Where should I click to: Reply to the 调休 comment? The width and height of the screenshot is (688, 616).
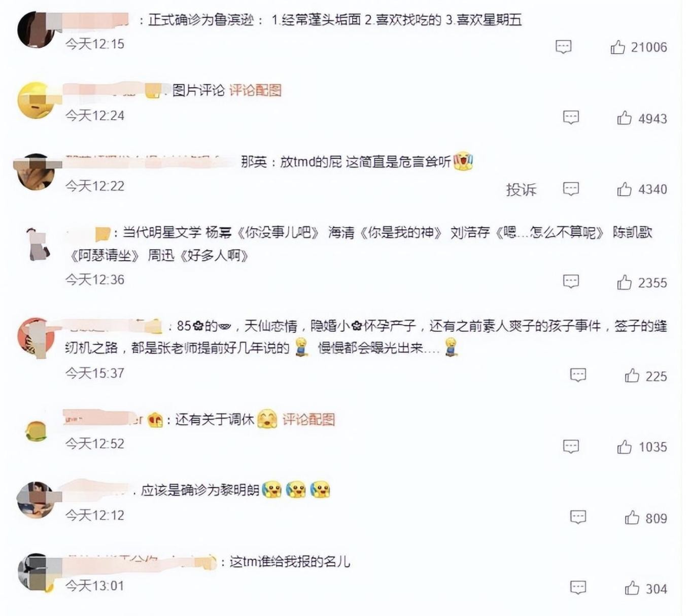(x=571, y=447)
